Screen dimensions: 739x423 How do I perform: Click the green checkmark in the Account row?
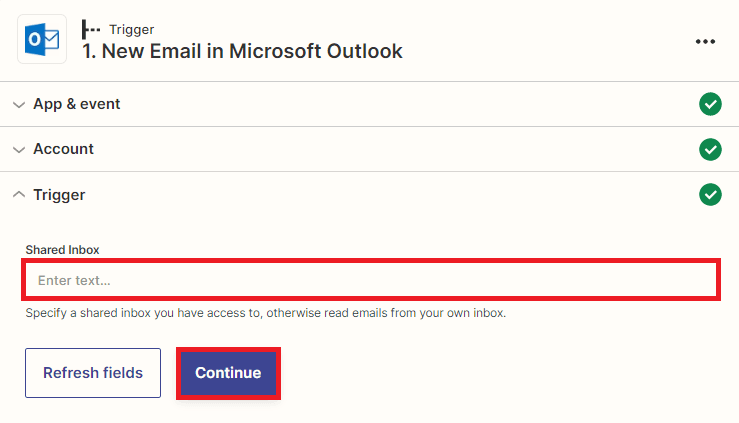point(710,149)
